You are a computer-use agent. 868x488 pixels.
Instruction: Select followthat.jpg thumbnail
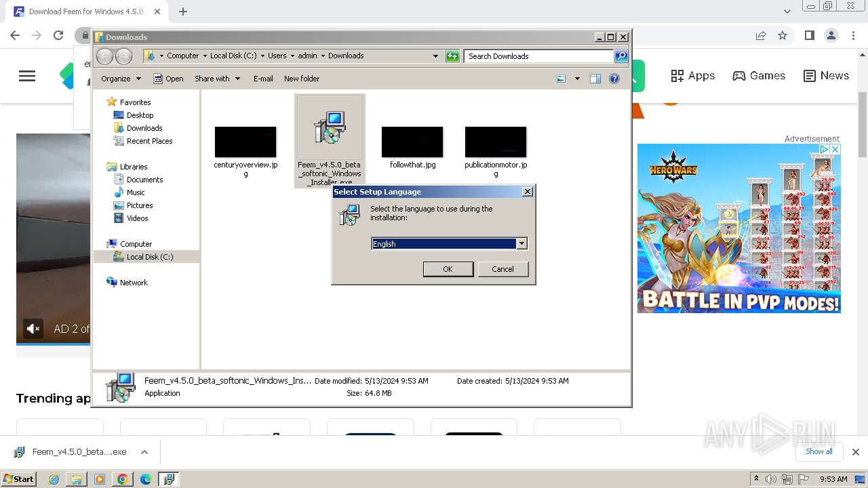412,142
